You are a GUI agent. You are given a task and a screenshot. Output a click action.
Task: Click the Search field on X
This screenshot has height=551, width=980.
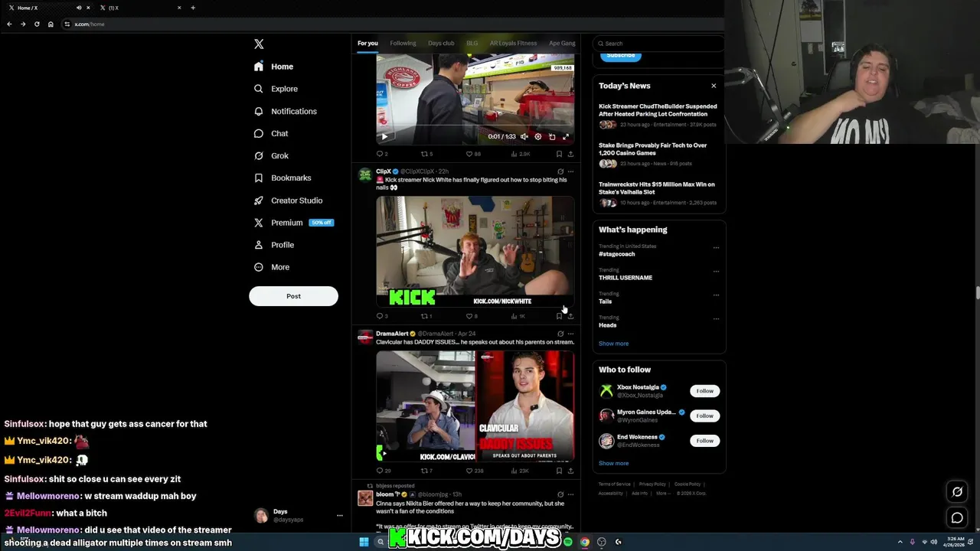(x=658, y=44)
